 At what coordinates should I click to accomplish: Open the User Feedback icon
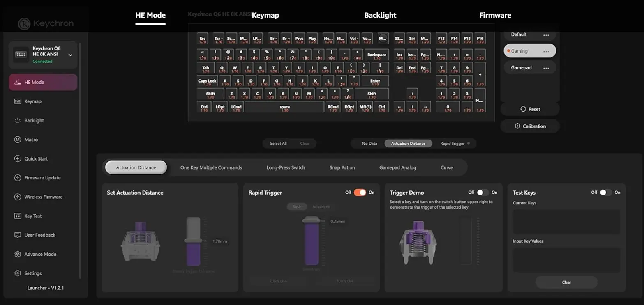[x=18, y=235]
